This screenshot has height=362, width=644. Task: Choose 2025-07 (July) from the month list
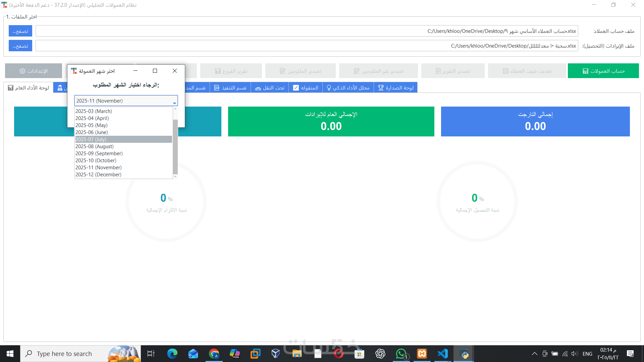(x=123, y=139)
